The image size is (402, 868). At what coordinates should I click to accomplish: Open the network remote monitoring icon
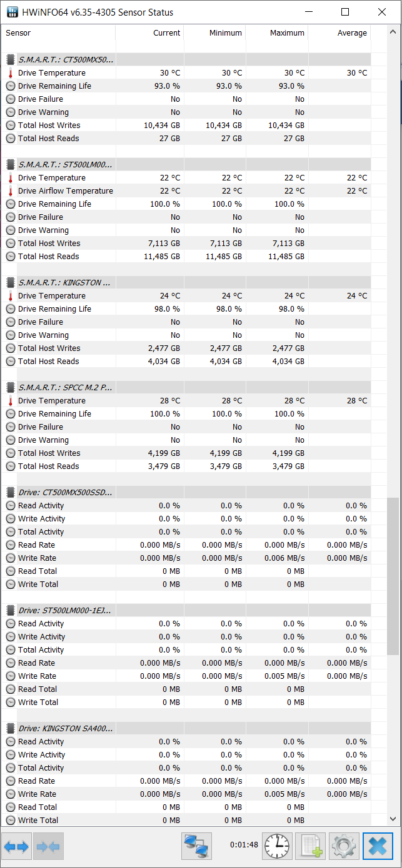[197, 847]
